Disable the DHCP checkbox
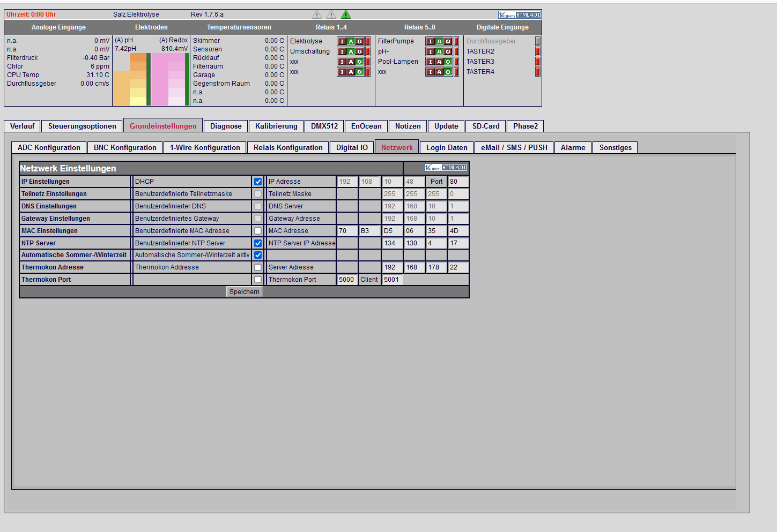The image size is (777, 532). pos(258,182)
